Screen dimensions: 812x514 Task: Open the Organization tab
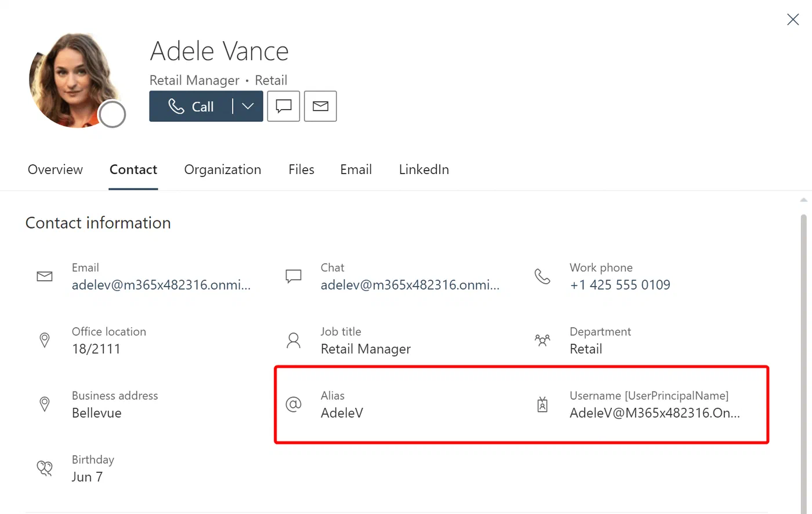coord(223,169)
